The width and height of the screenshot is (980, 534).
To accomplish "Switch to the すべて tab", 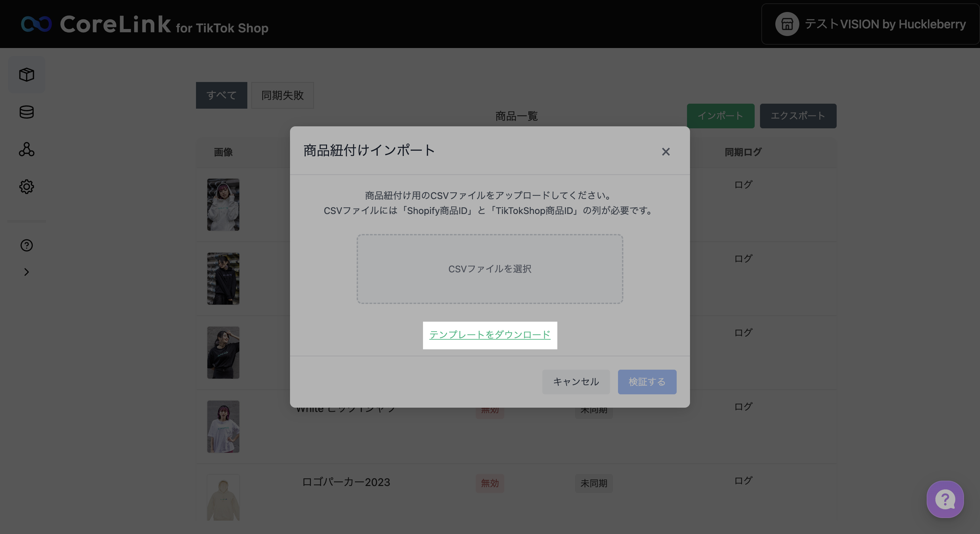I will [x=221, y=95].
